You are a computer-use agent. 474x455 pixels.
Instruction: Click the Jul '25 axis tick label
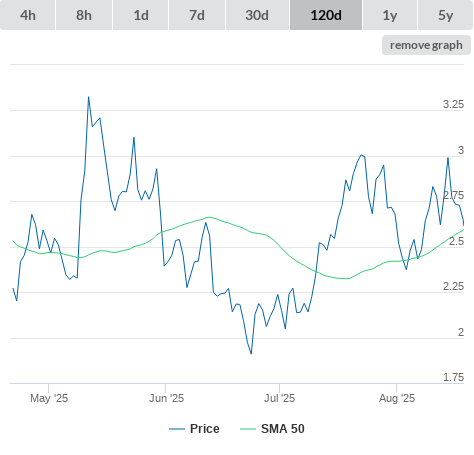click(x=279, y=398)
